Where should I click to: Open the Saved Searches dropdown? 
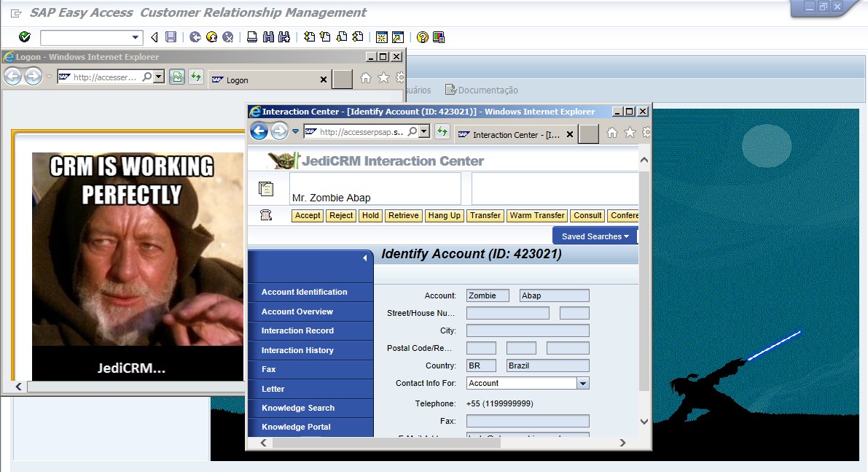pyautogui.click(x=595, y=236)
